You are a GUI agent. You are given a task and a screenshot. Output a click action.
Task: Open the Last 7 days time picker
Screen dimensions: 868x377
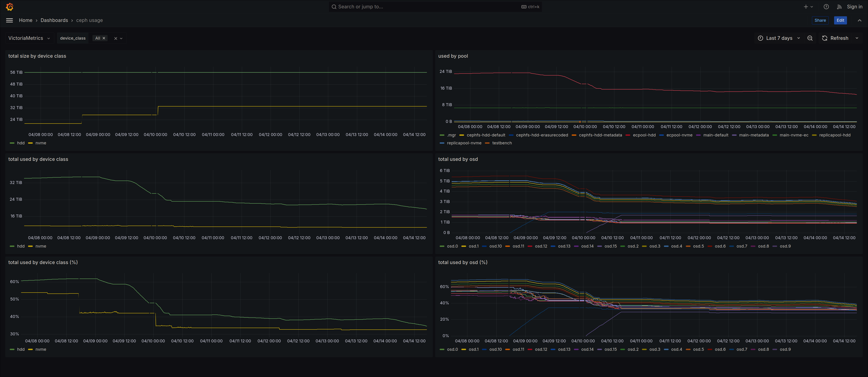tap(779, 38)
